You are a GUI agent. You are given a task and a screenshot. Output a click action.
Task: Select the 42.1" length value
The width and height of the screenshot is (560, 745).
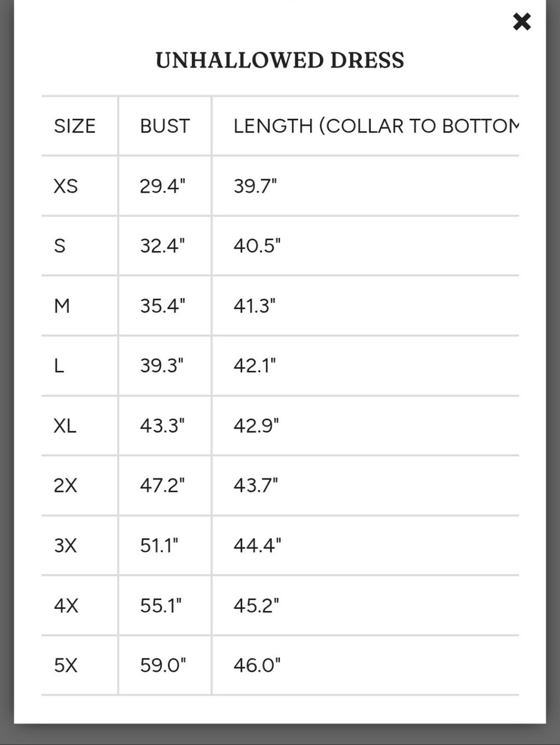(x=255, y=366)
